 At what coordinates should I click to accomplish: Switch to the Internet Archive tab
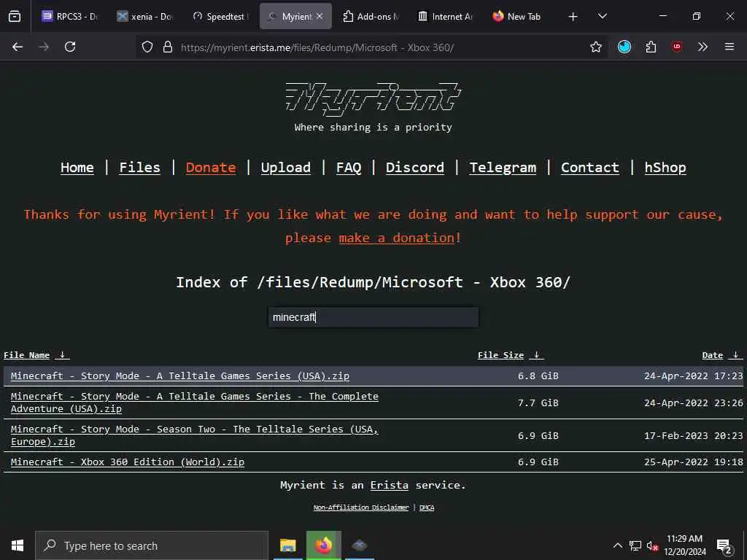(446, 16)
